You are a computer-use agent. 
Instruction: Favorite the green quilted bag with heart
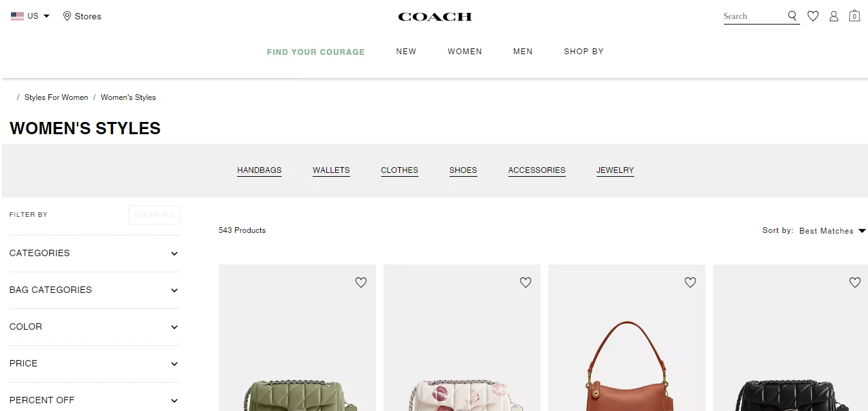361,282
